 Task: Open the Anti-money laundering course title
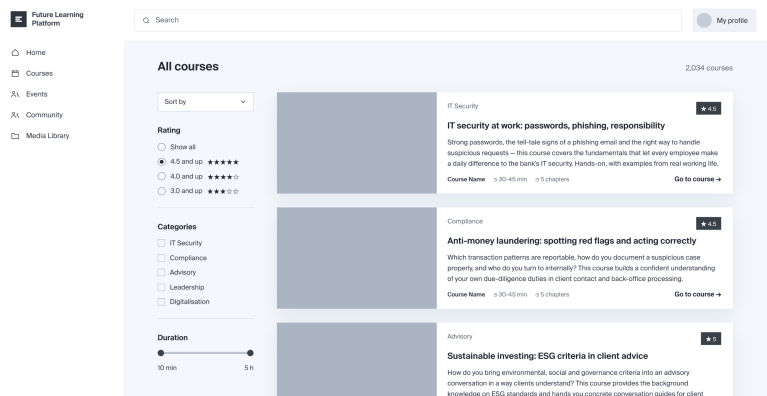coord(571,241)
